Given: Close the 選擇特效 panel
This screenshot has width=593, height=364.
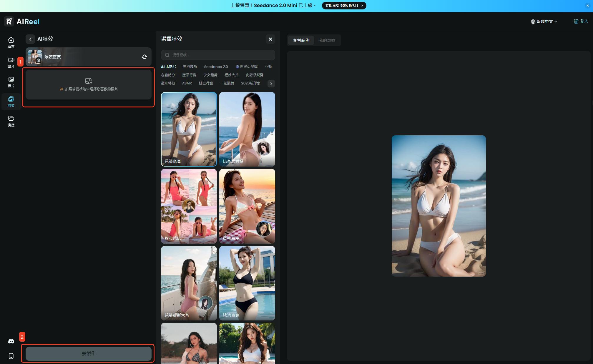Looking at the screenshot, I should pos(270,39).
